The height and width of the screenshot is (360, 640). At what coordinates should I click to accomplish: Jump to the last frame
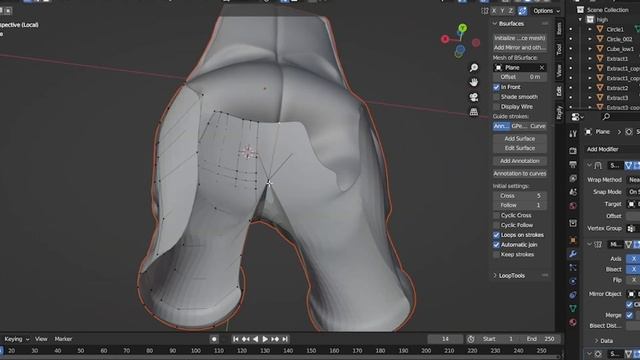pyautogui.click(x=285, y=339)
